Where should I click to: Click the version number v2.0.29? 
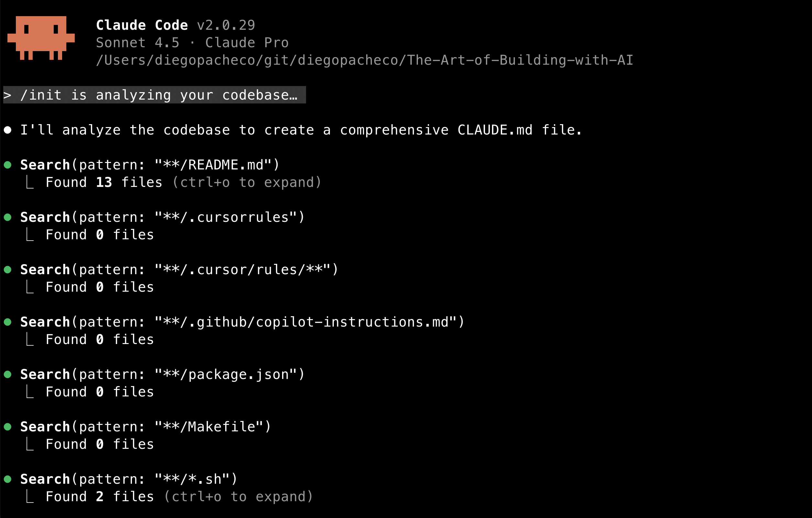pos(226,25)
